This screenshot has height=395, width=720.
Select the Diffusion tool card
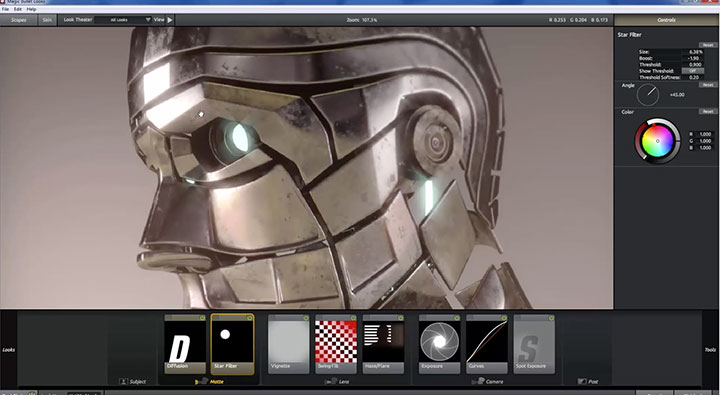185,344
